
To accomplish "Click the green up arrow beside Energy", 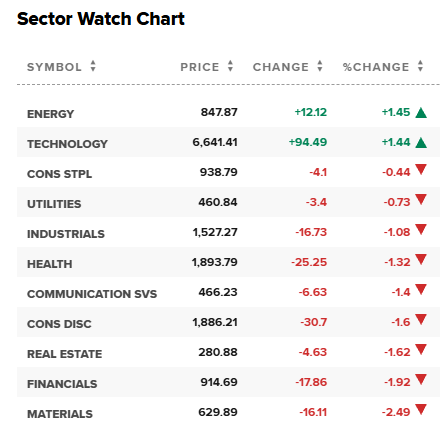I will (421, 113).
